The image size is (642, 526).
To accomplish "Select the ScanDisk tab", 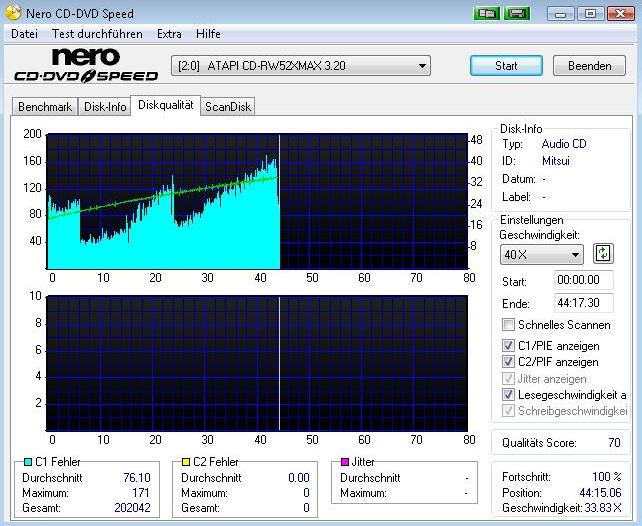I will 228,107.
